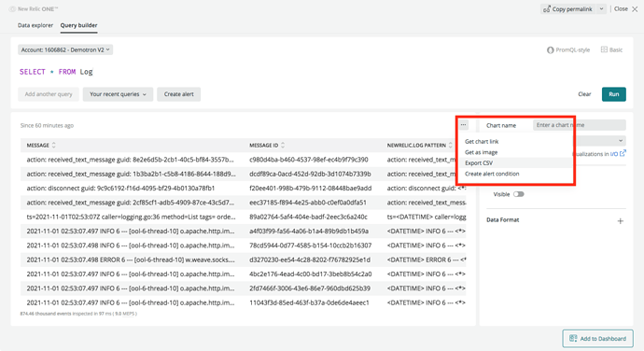
Task: Select Create alert condition menu item
Action: pos(492,174)
